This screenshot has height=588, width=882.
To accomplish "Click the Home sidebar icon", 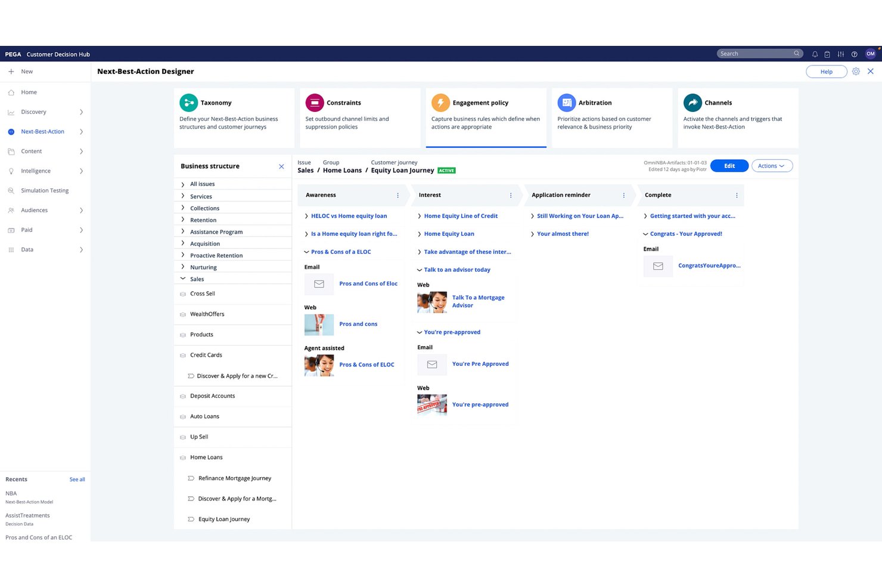I will (11, 92).
